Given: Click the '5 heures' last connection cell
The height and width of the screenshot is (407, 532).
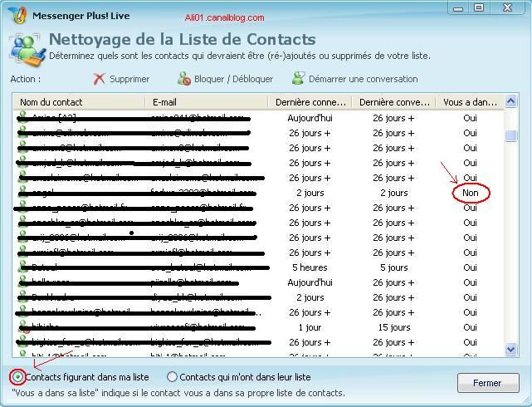Looking at the screenshot, I should tap(310, 267).
